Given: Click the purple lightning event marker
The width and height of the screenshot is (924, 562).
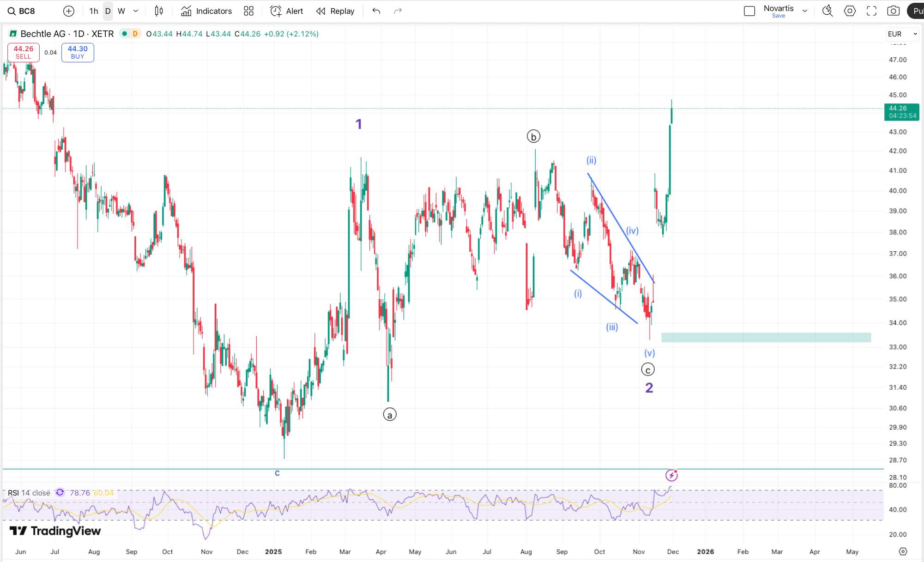Looking at the screenshot, I should click(671, 475).
